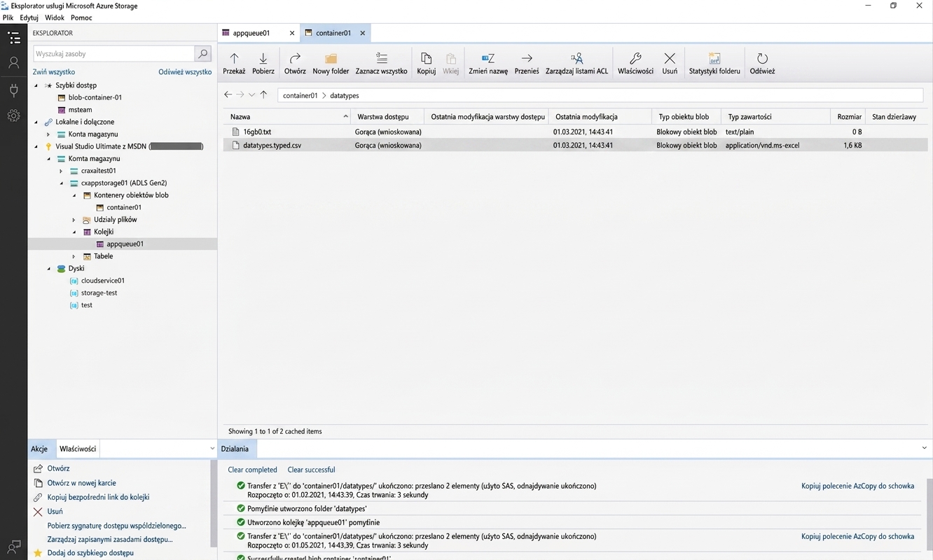
Task: Open the Widok menu
Action: (54, 17)
